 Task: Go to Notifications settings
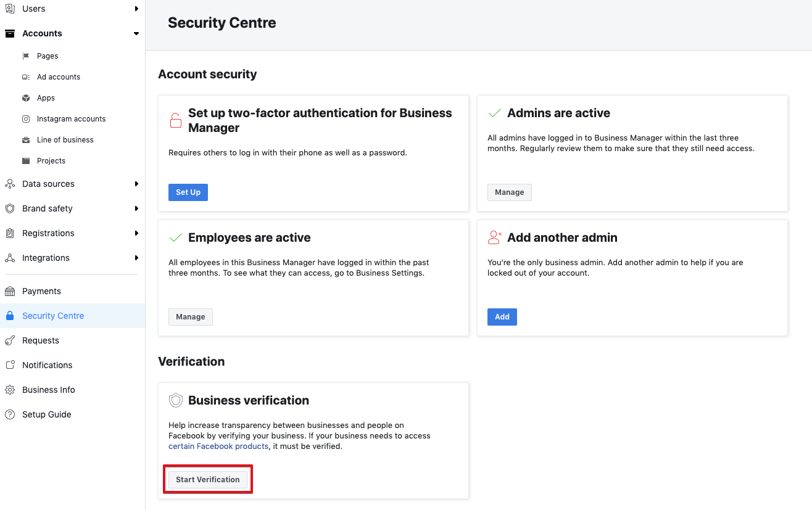tap(48, 365)
